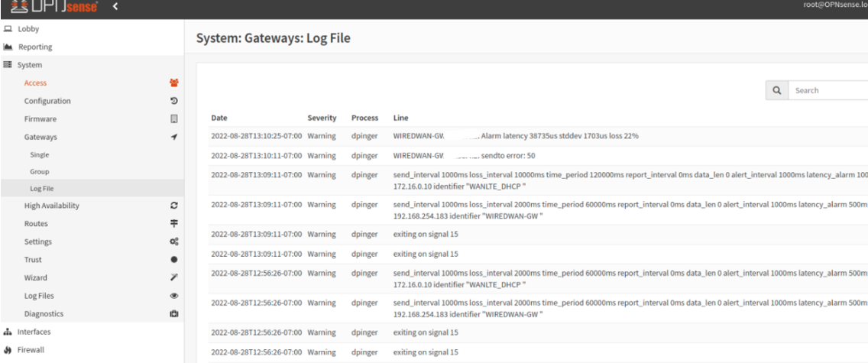Collapse sidebar with the chevron toggle

[x=115, y=7]
